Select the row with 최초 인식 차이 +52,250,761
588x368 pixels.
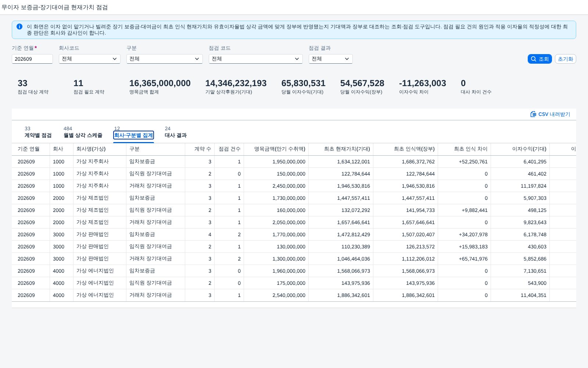click(294, 162)
